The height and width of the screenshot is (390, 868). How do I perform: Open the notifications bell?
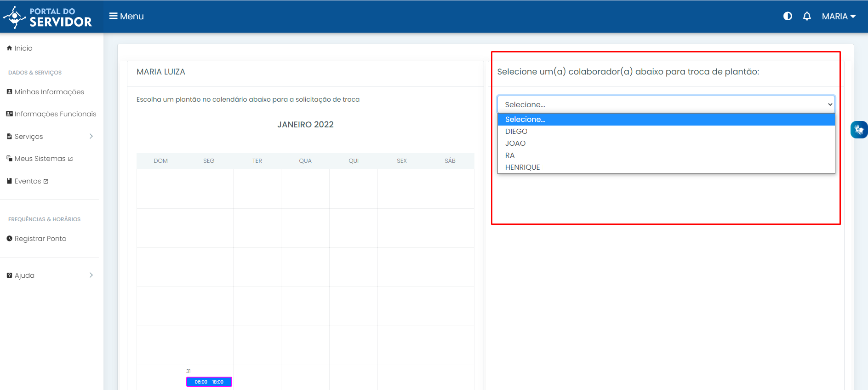pos(807,16)
